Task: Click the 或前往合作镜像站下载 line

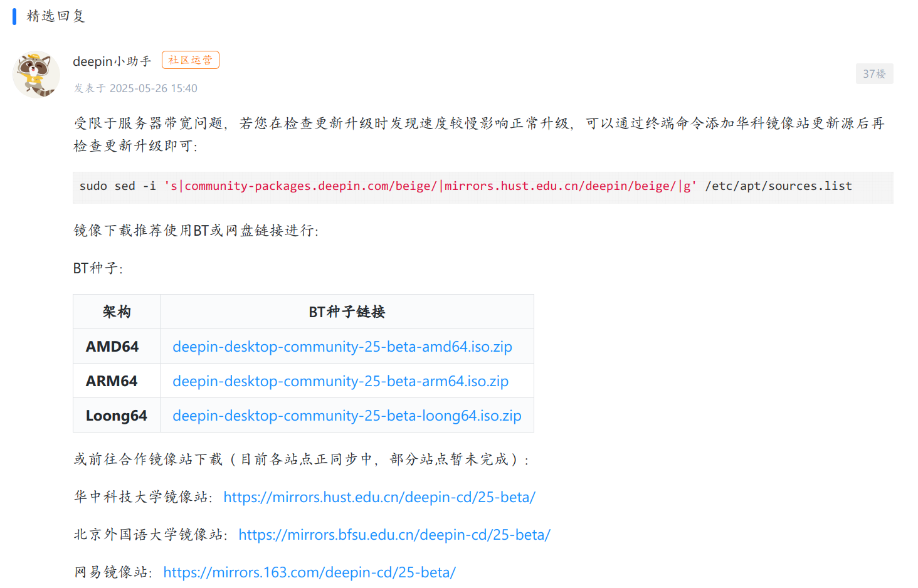Action: (x=301, y=459)
